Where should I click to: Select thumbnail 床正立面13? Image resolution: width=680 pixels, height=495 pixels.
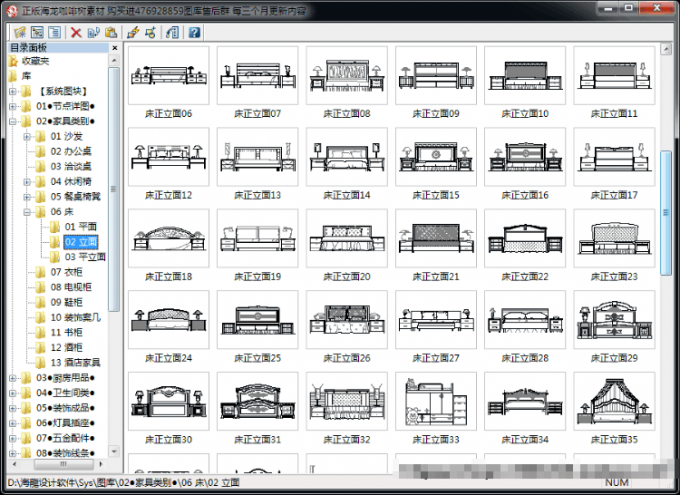[x=258, y=157]
